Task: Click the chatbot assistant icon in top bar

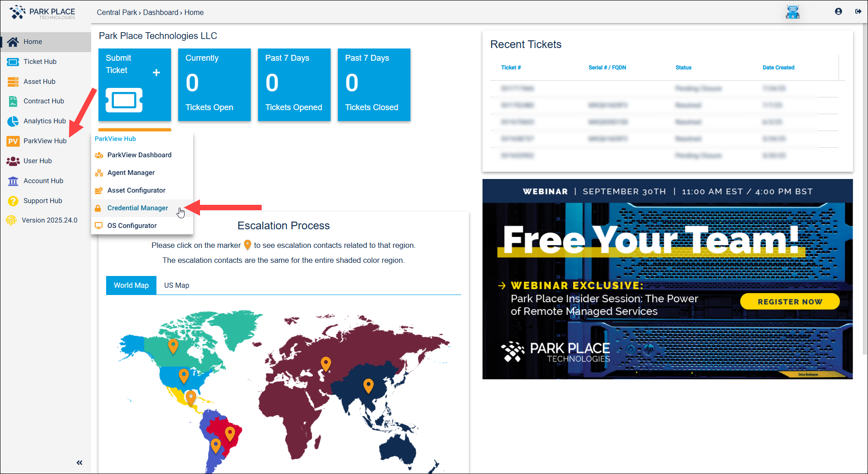Action: click(x=792, y=12)
